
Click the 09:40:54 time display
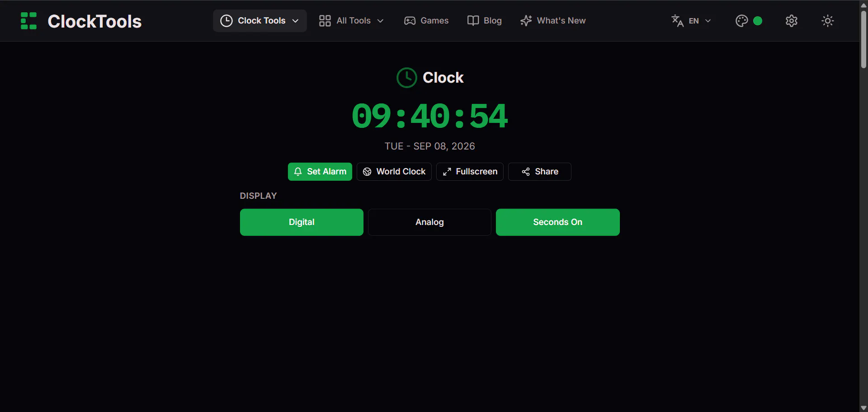coord(430,116)
